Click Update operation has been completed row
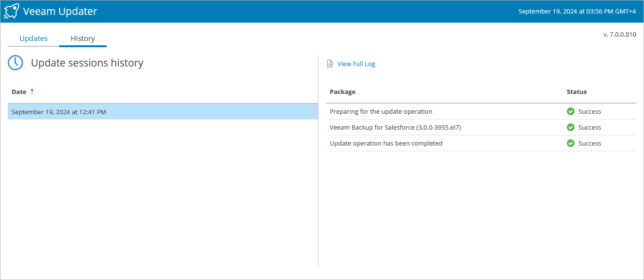This screenshot has height=280, width=644. pos(481,143)
